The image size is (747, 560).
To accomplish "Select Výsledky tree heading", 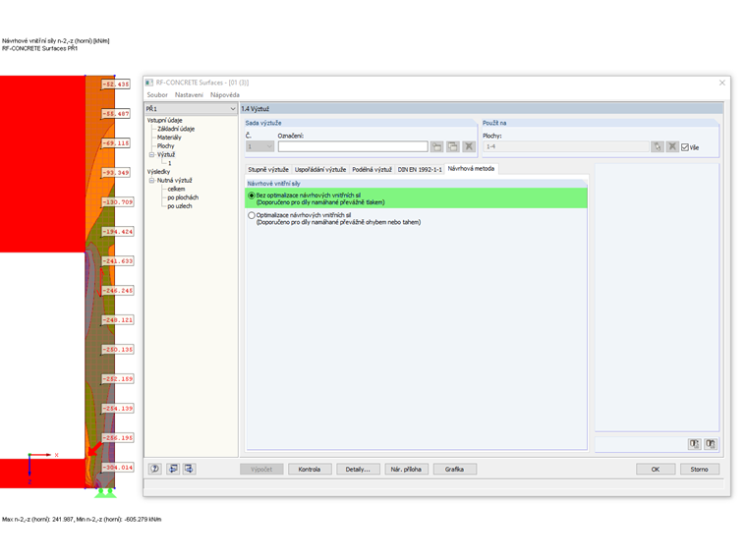I will pos(158,172).
